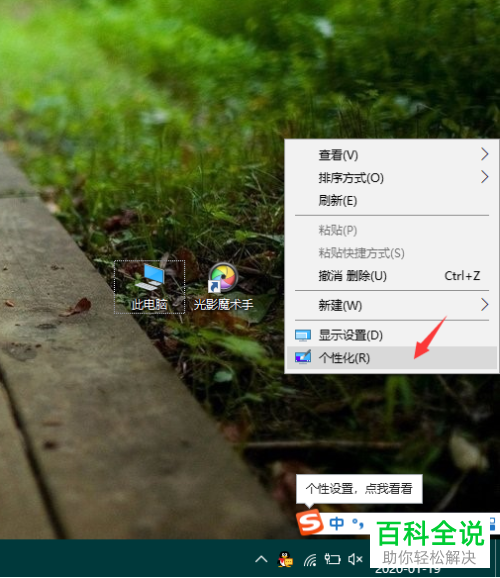Select the 此电脑 desktop icon
The image size is (500, 578).
(x=149, y=287)
